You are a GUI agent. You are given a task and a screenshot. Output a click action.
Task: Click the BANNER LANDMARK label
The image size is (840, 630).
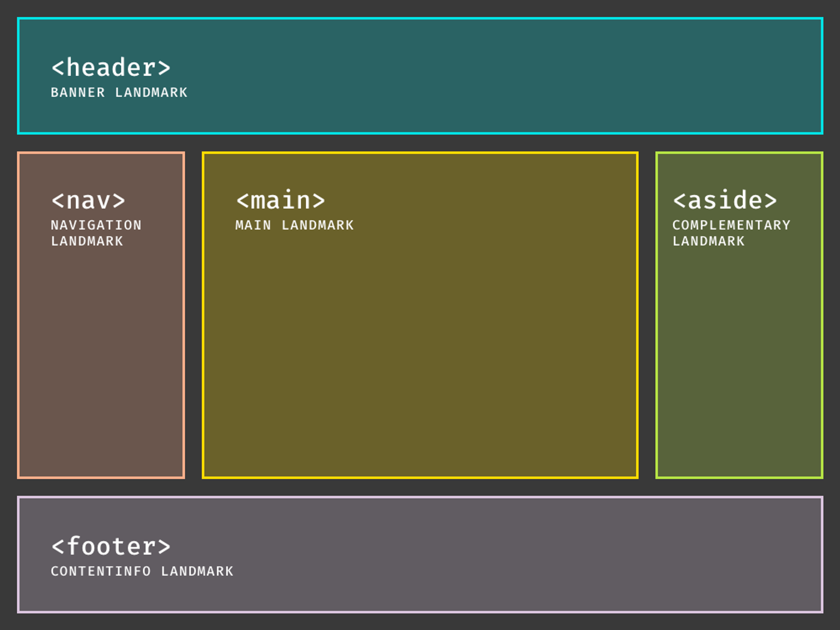coord(119,92)
